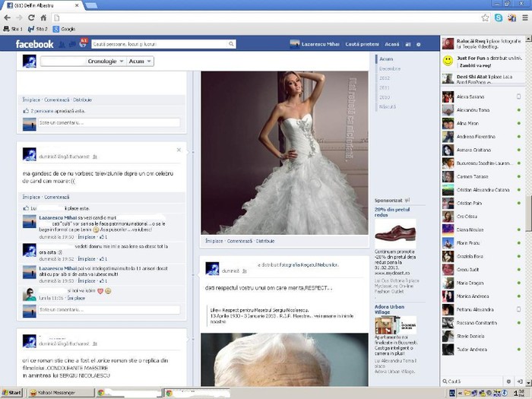This screenshot has width=532, height=399.
Task: Jump to 2012 in timeline navigation
Action: click(x=385, y=78)
